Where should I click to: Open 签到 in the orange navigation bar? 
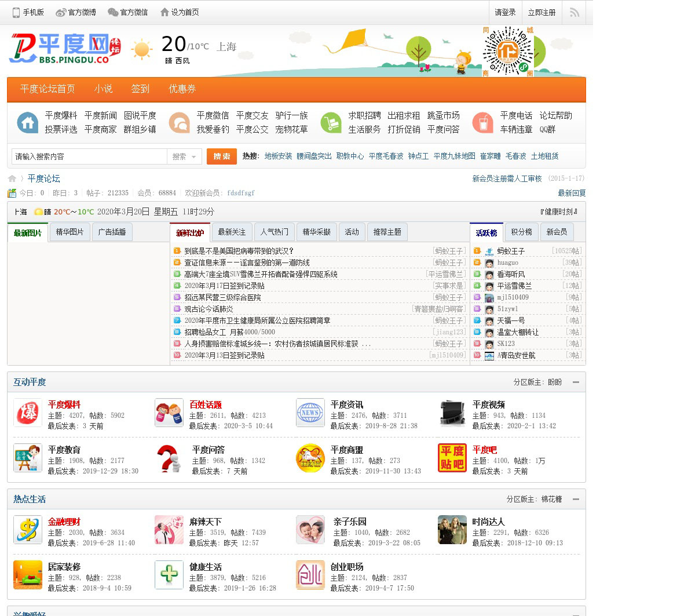pyautogui.click(x=140, y=89)
